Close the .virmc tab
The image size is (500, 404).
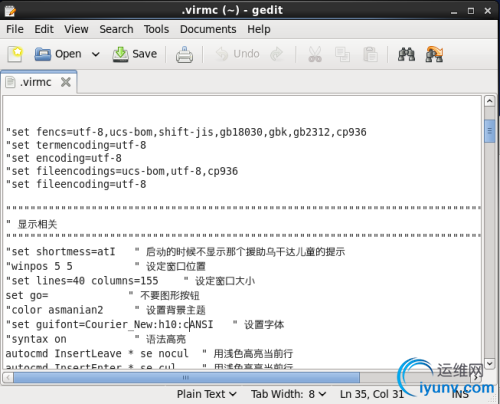pos(66,82)
